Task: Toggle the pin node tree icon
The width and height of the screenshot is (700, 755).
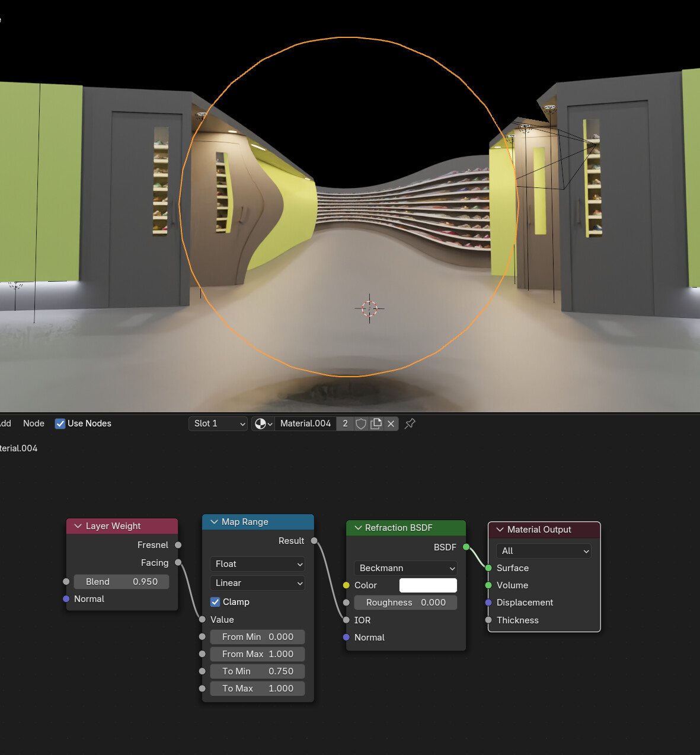Action: tap(410, 423)
